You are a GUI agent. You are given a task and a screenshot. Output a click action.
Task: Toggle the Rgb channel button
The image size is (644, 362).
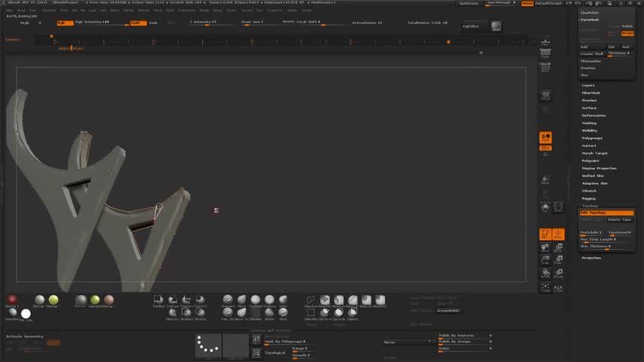click(65, 23)
